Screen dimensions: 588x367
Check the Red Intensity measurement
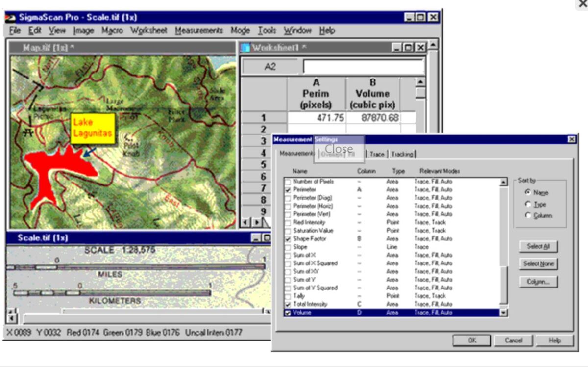[x=288, y=222]
